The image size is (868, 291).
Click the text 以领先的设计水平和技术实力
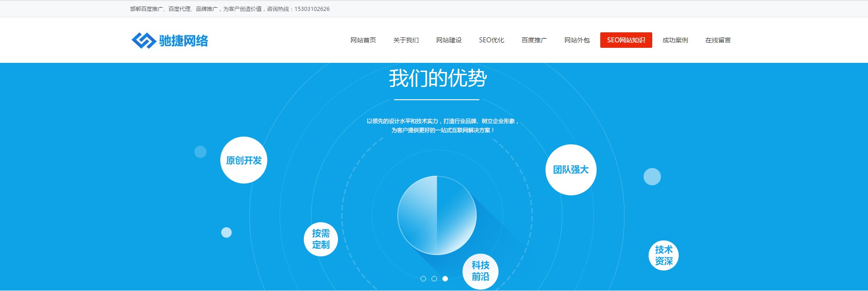click(402, 121)
